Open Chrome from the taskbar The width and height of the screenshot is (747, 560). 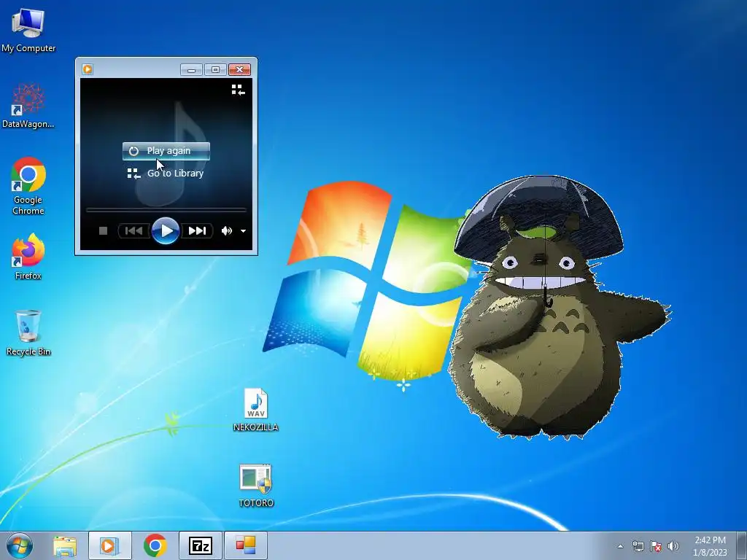(x=155, y=545)
